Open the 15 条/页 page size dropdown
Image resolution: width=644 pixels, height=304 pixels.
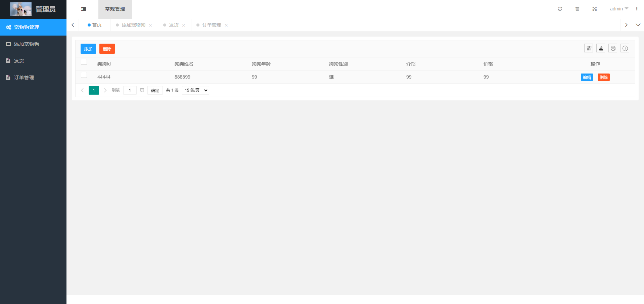(195, 90)
